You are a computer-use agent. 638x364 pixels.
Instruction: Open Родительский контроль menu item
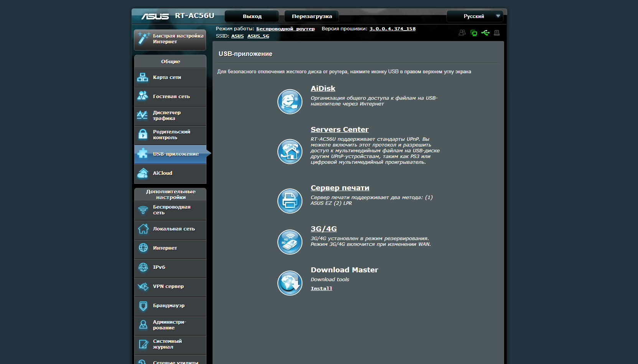[170, 135]
